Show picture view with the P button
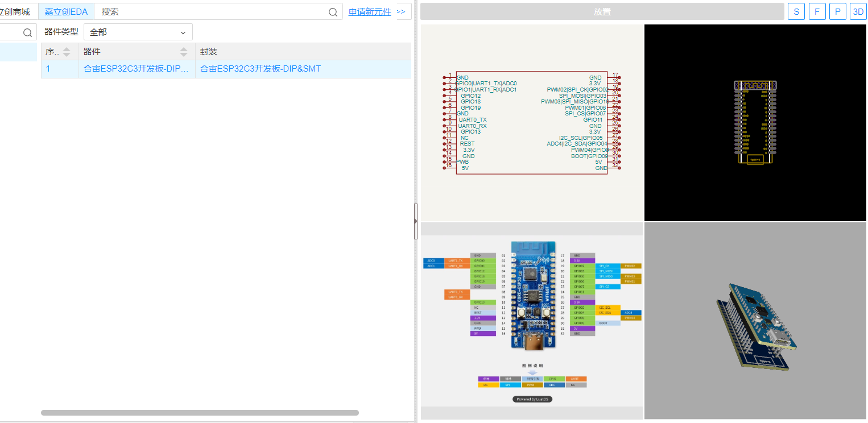Image resolution: width=868 pixels, height=423 pixels. 837,11
